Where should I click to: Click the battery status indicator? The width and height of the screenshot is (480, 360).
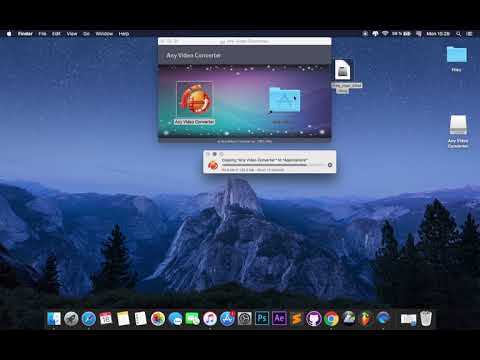402,34
